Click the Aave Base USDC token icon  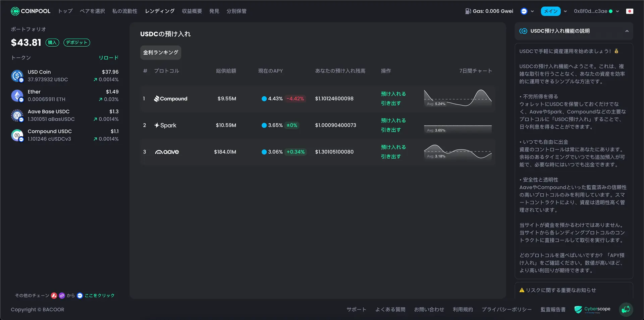(x=17, y=116)
